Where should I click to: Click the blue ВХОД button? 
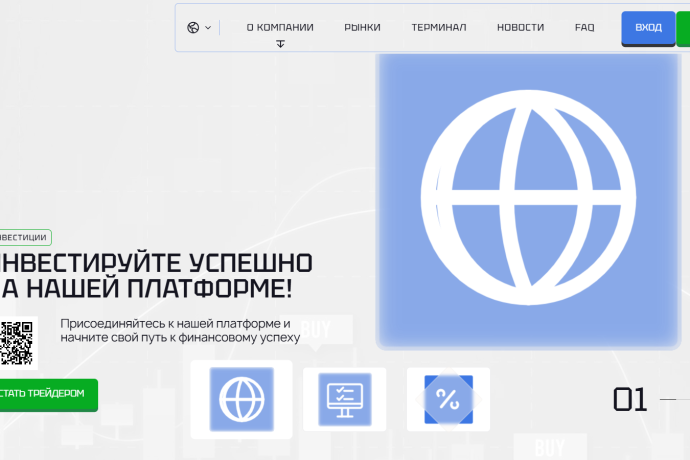pos(648,28)
